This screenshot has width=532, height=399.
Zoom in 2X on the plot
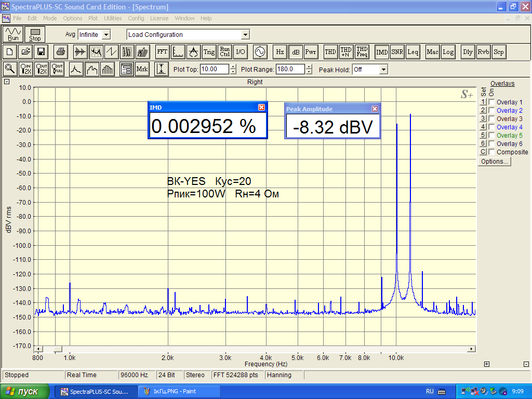[x=26, y=69]
